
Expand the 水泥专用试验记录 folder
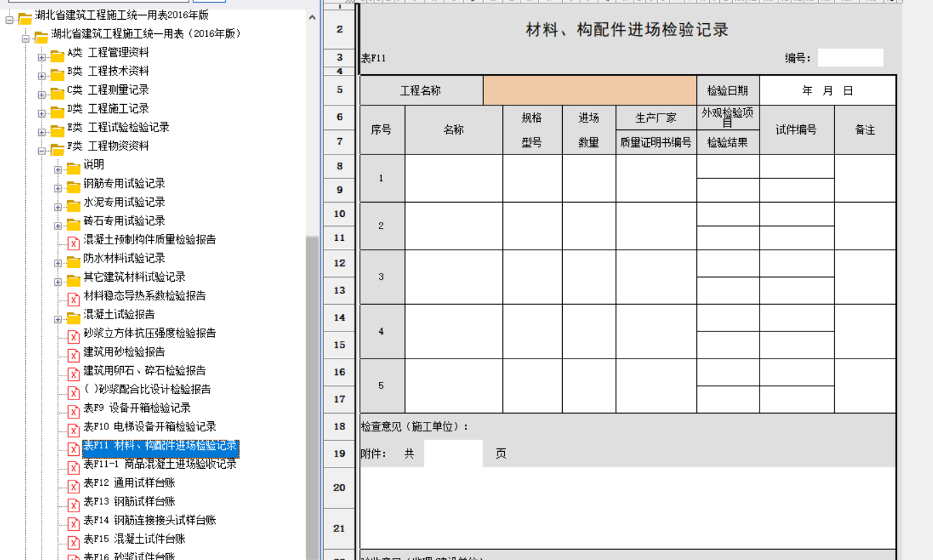[x=58, y=207]
